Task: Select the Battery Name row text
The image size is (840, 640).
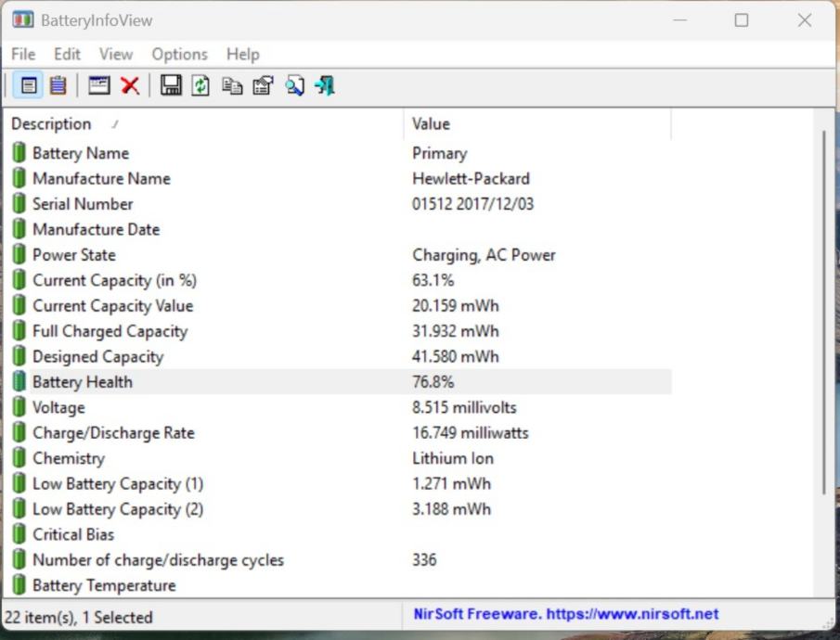Action: click(81, 153)
